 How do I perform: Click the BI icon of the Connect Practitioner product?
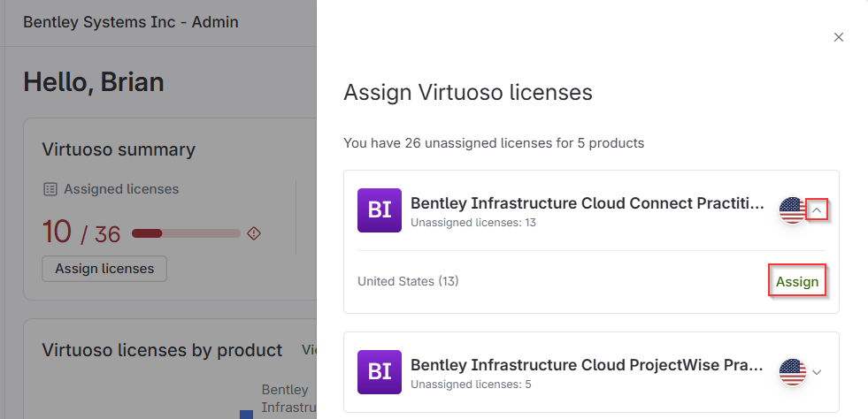pyautogui.click(x=380, y=210)
